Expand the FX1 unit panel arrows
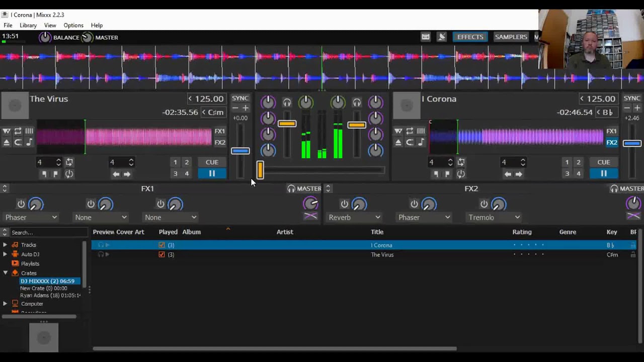Screen dimensions: 644x362 coord(5,189)
